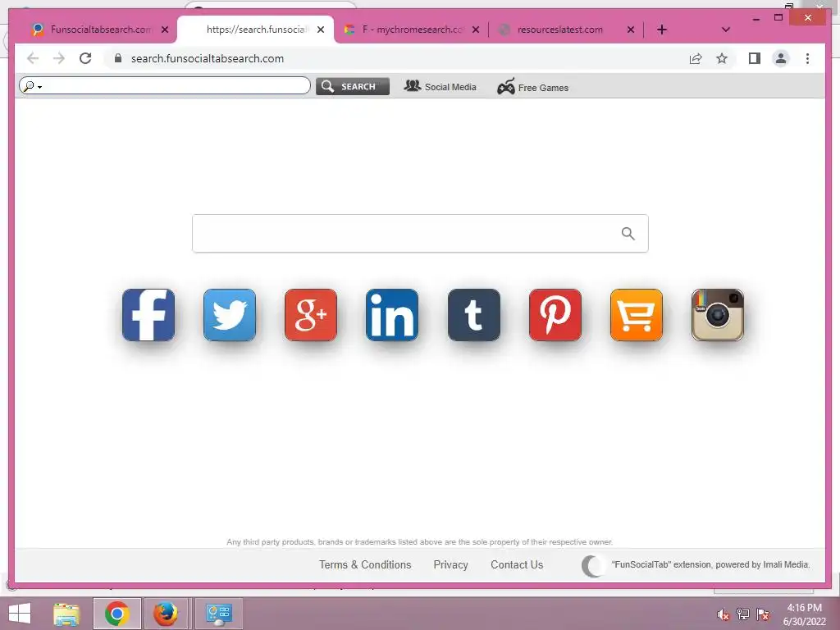Open a new browser tab
This screenshot has width=840, height=630.
tap(662, 30)
